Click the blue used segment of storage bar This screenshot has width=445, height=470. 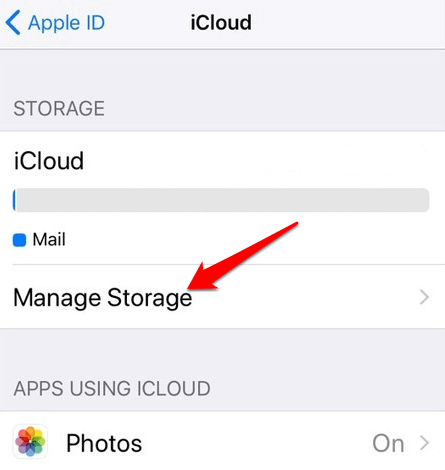14,200
